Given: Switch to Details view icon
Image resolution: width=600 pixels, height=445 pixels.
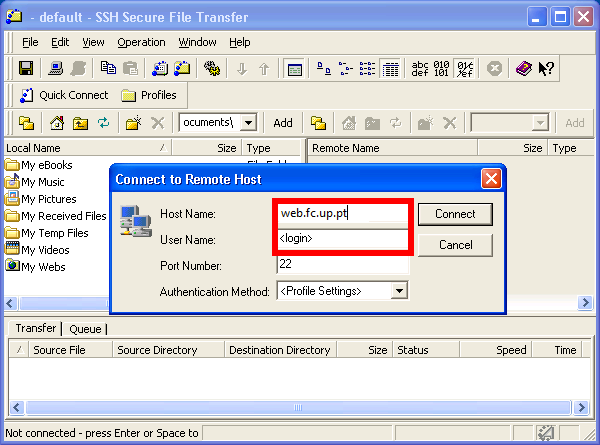Looking at the screenshot, I should (x=390, y=69).
